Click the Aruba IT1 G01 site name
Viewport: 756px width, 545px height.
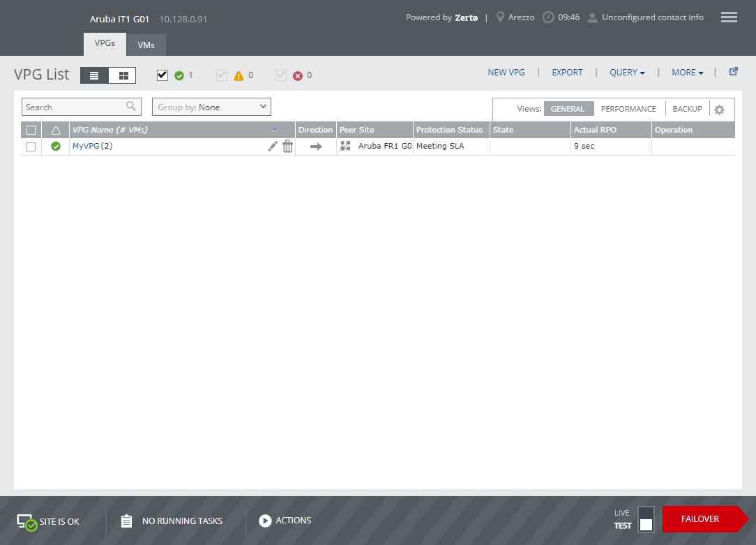(x=119, y=20)
